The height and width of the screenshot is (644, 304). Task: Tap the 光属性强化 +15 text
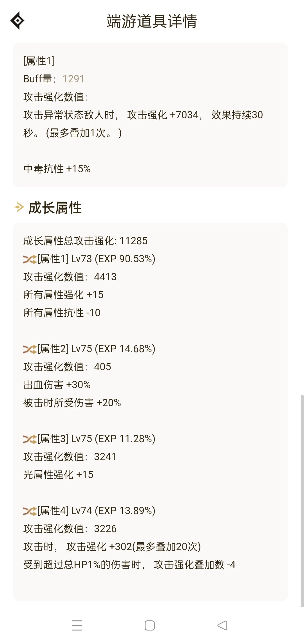click(x=58, y=475)
